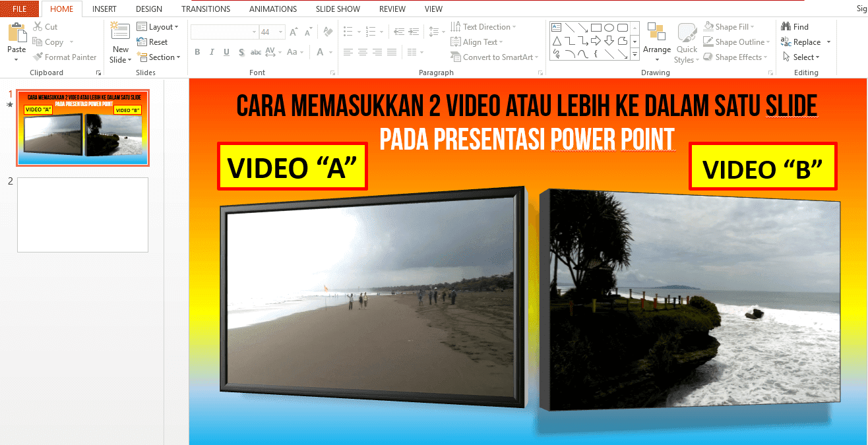868x445 pixels.
Task: Justify the text alignment
Action: [x=392, y=52]
